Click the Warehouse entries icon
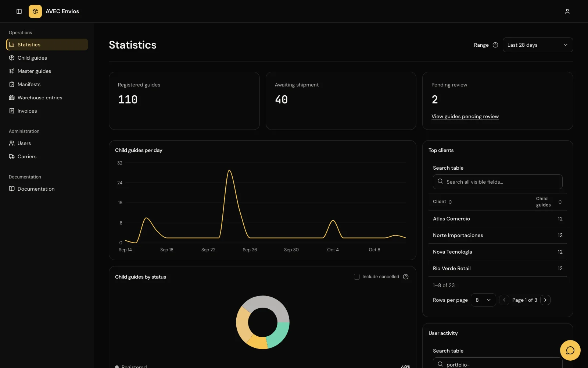 pos(12,98)
